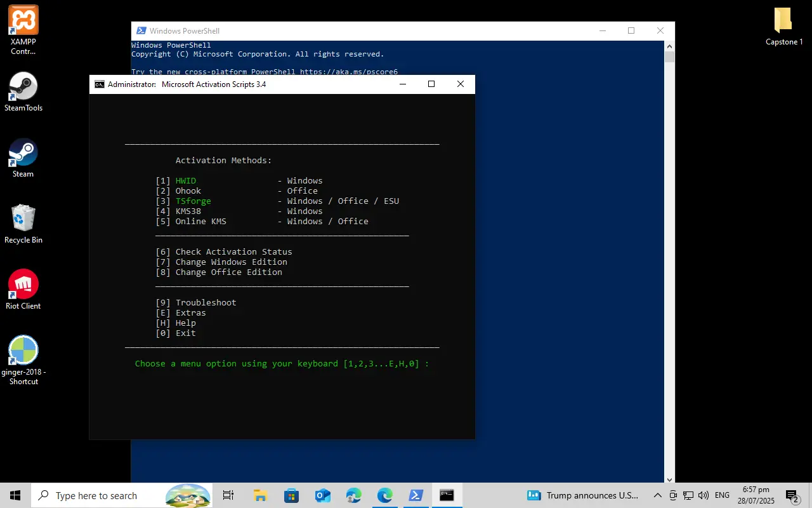This screenshot has width=812, height=508.
Task: Open the XAMPP Control desktop shortcut
Action: [x=23, y=30]
